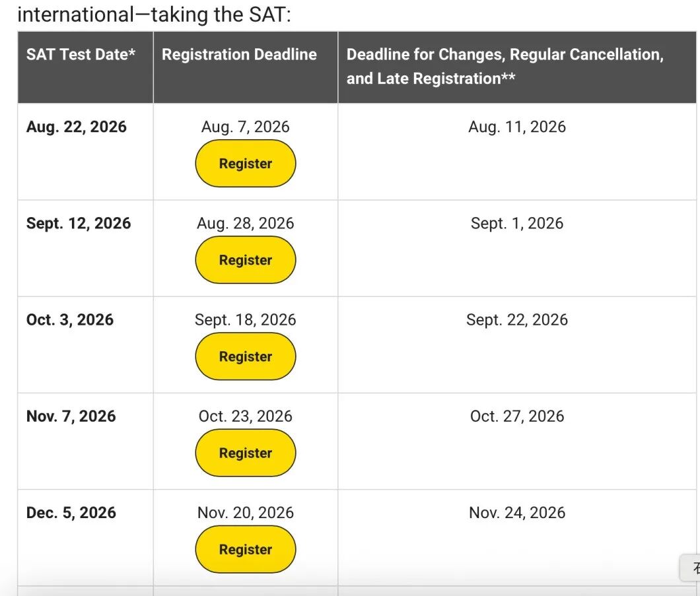Click Register for Aug. 22, 2026 test
Image resolution: width=700 pixels, height=596 pixels.
pyautogui.click(x=246, y=163)
